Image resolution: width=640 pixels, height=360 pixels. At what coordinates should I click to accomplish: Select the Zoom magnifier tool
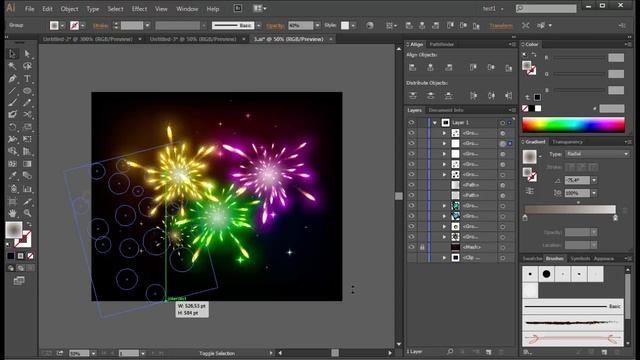tap(27, 213)
